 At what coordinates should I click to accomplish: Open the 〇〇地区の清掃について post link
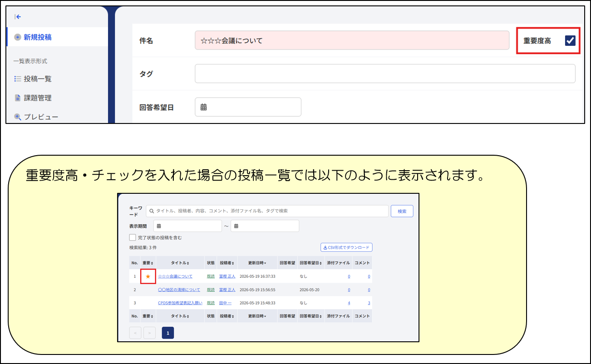pyautogui.click(x=179, y=290)
